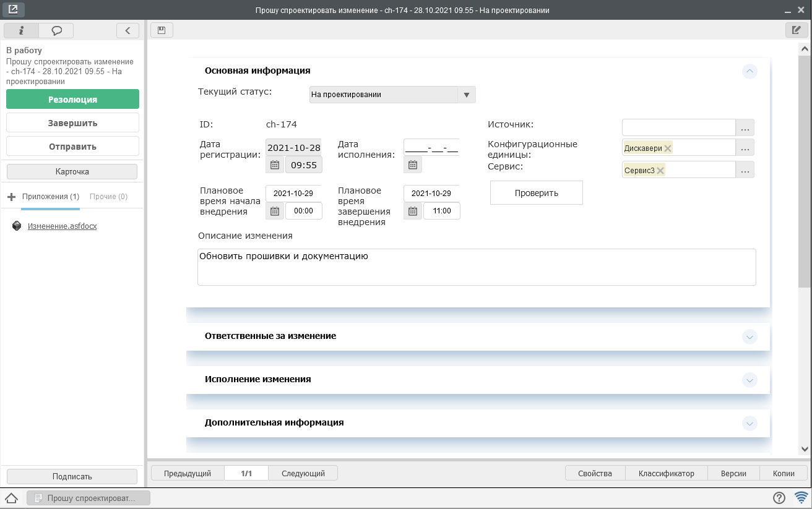Collapse the Основная информация section
812x509 pixels.
(x=749, y=71)
